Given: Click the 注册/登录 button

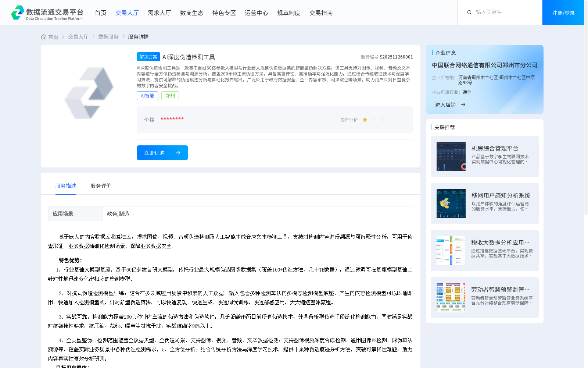Looking at the screenshot, I should [x=563, y=13].
